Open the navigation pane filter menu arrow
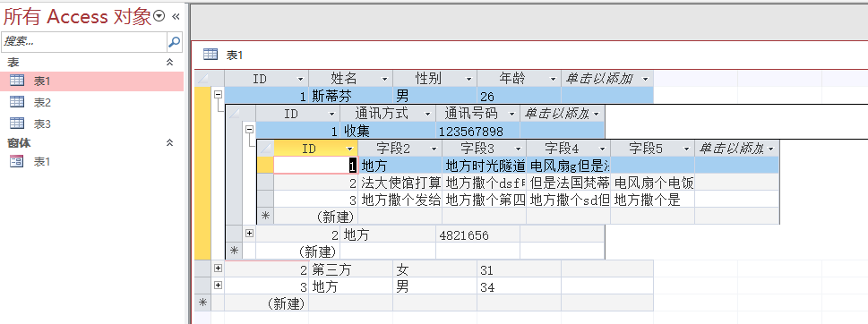This screenshot has width=868, height=324. (159, 17)
